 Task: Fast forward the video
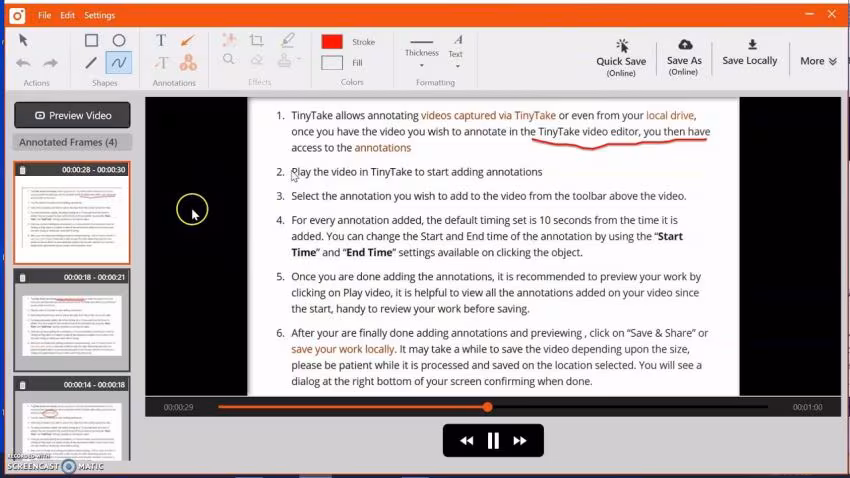click(520, 441)
